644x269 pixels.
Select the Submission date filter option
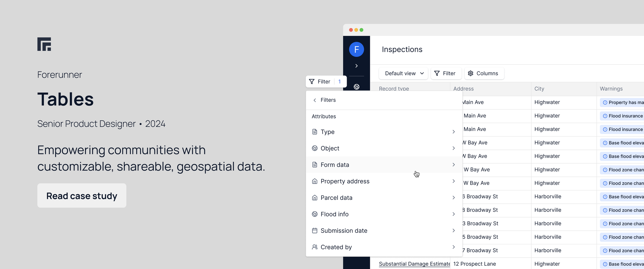[x=384, y=231]
